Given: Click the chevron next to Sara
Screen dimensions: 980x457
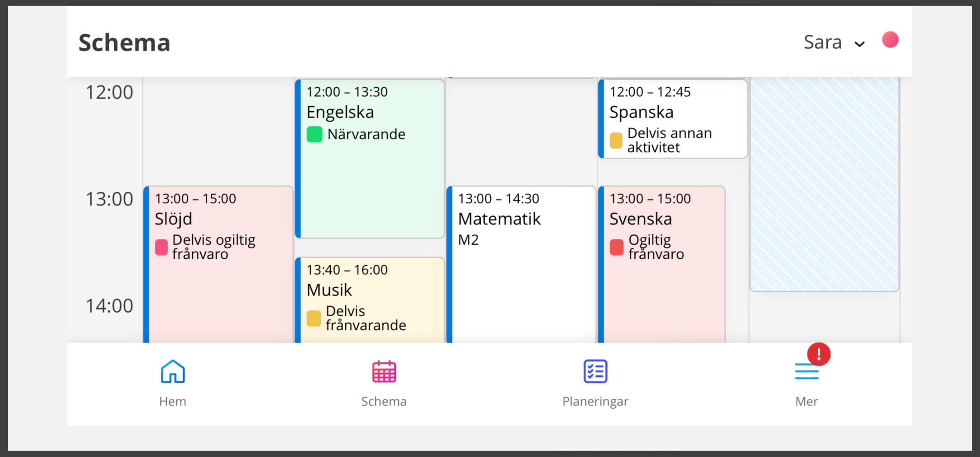Looking at the screenshot, I should pyautogui.click(x=859, y=44).
